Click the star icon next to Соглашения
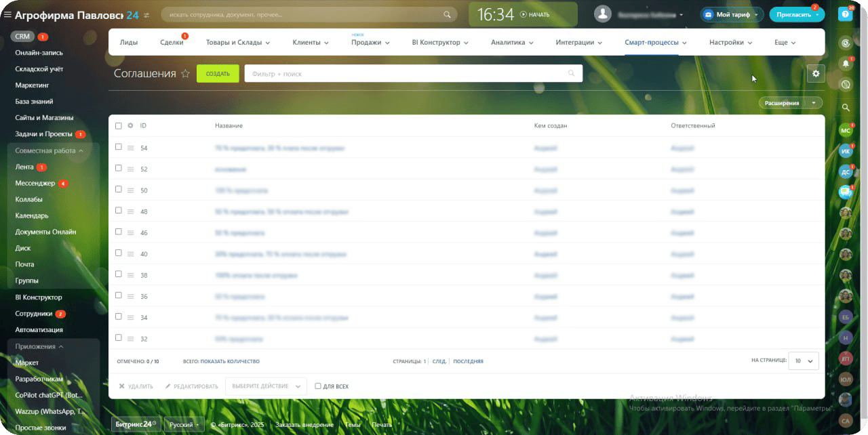 [x=185, y=74]
